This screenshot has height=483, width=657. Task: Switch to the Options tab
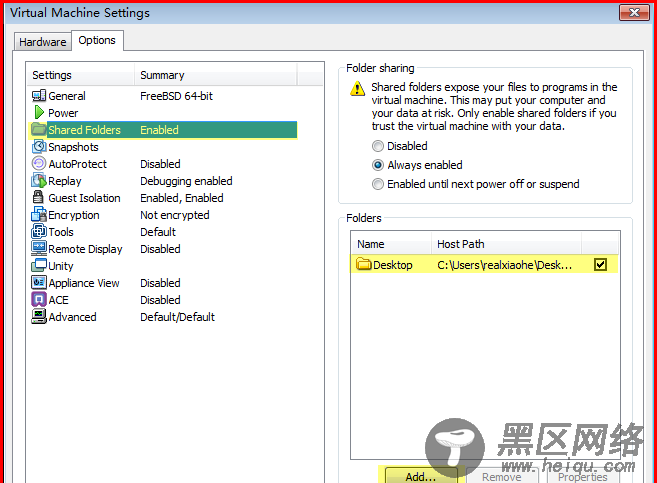97,40
